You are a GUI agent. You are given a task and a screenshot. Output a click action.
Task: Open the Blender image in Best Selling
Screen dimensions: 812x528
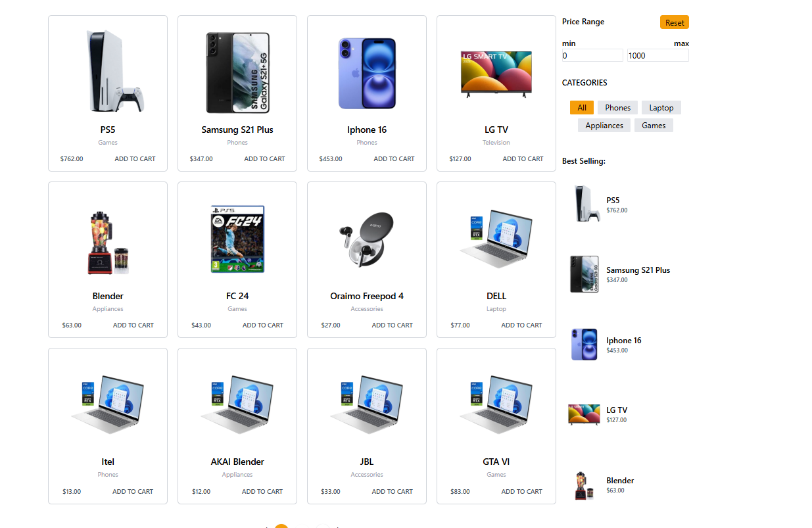[582, 485]
